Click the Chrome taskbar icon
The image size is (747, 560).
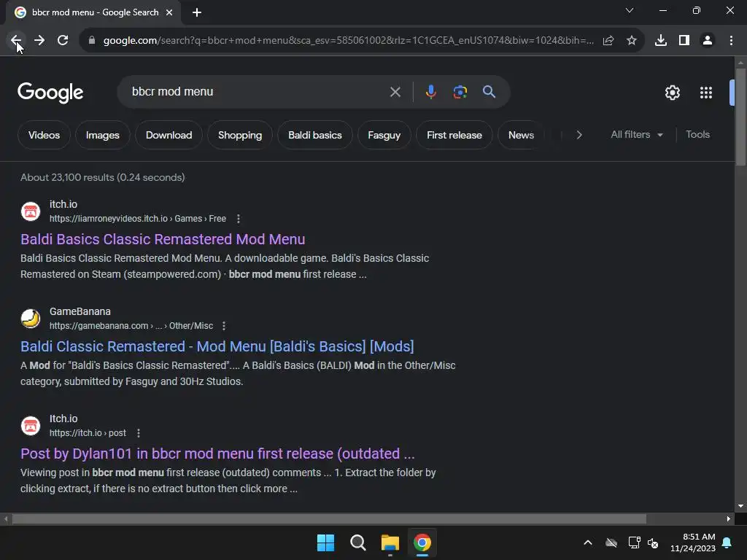[422, 542]
